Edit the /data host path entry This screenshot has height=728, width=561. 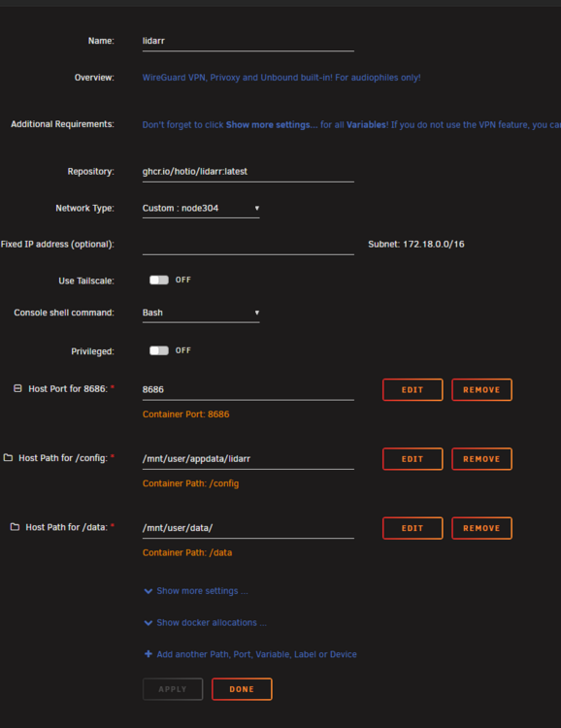412,528
